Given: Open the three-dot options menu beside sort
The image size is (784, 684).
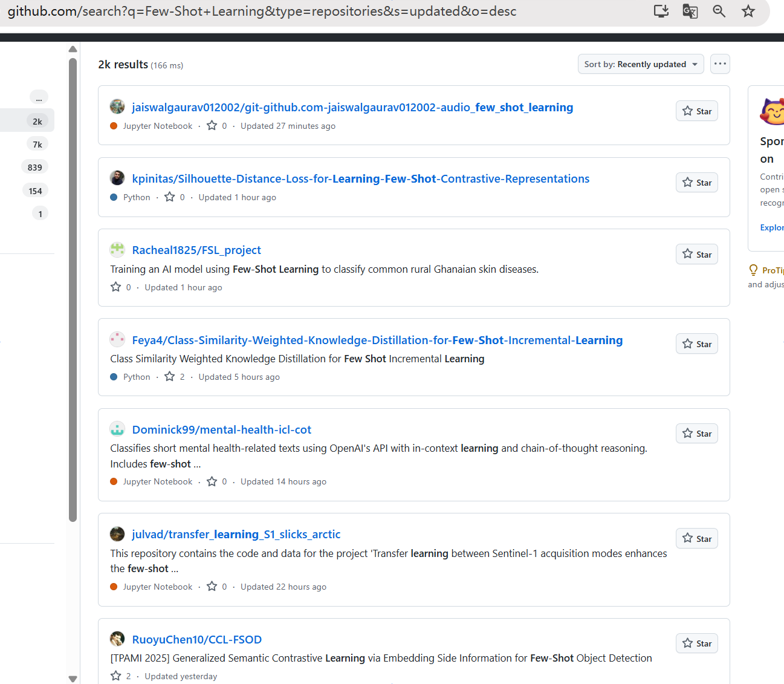Looking at the screenshot, I should tap(720, 64).
